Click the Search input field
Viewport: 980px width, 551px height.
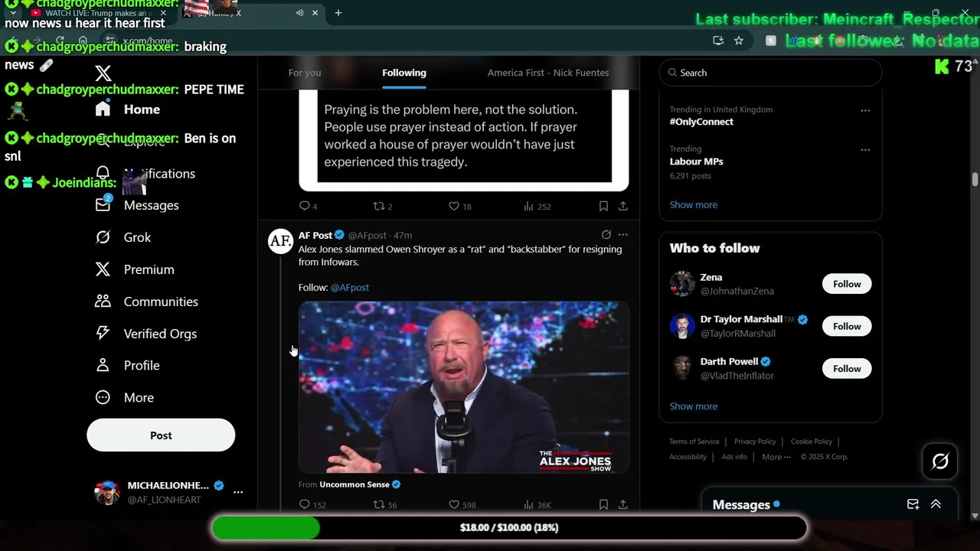(770, 73)
